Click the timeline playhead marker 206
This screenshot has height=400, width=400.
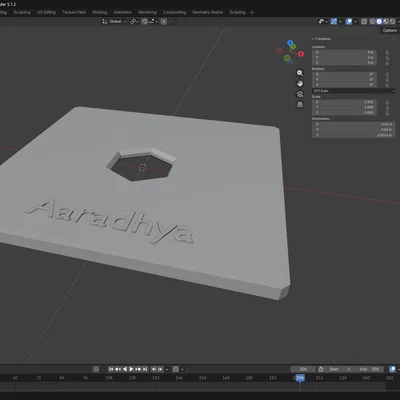300,378
